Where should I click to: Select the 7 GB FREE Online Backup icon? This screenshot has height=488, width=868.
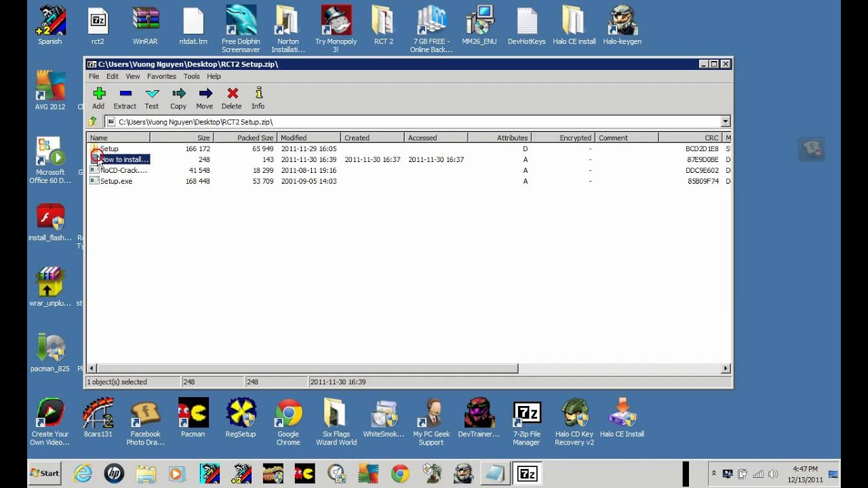pos(431,30)
